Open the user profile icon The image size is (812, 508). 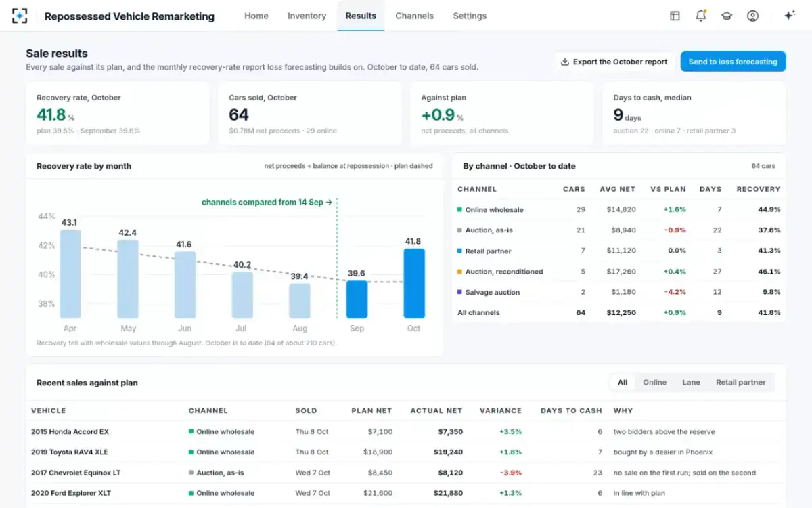(752, 16)
